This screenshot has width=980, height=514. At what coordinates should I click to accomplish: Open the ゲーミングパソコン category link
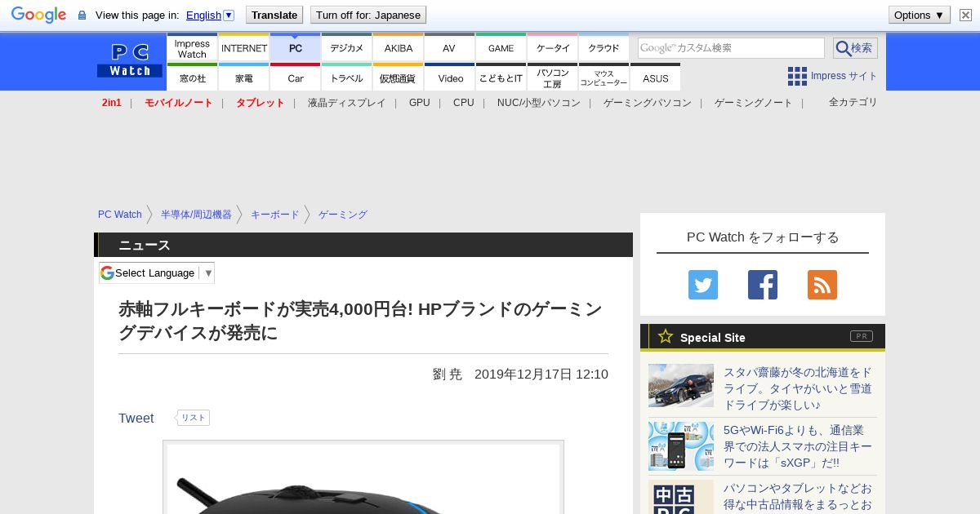click(x=648, y=103)
